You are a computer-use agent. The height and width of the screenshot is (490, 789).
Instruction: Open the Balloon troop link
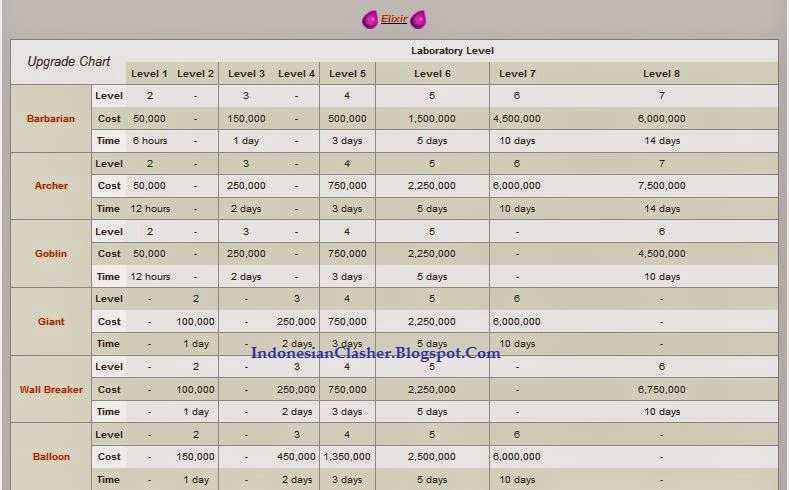pyautogui.click(x=51, y=457)
